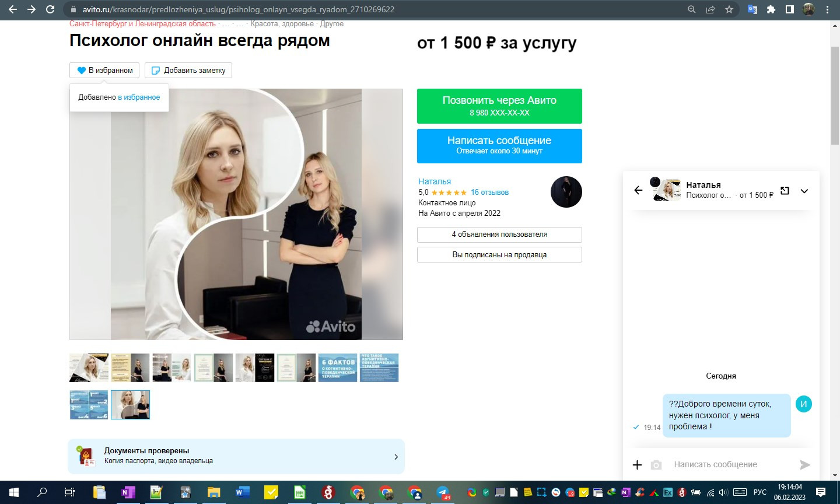Click the plus attach icon in chat

click(638, 465)
